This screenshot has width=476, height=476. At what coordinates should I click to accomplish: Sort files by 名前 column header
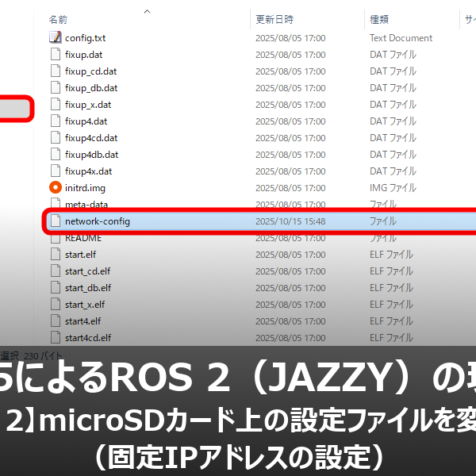point(58,18)
